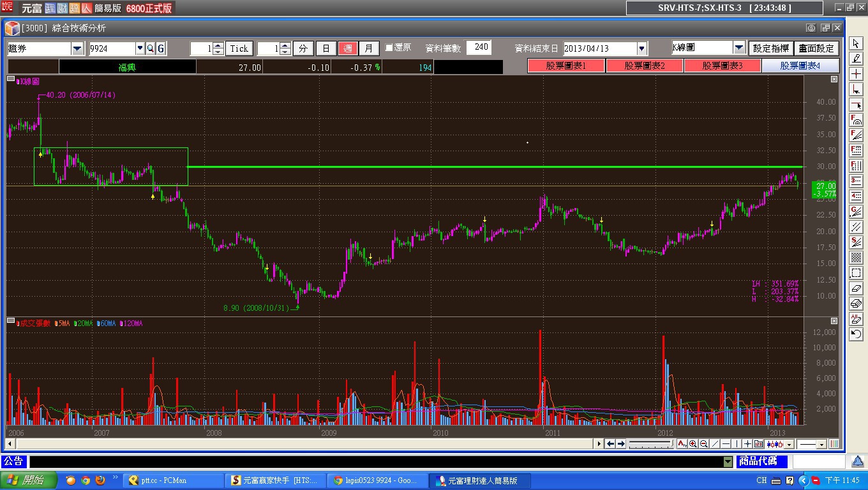This screenshot has height=490, width=868.
Task: Click the 畫面設定 button
Action: (816, 48)
